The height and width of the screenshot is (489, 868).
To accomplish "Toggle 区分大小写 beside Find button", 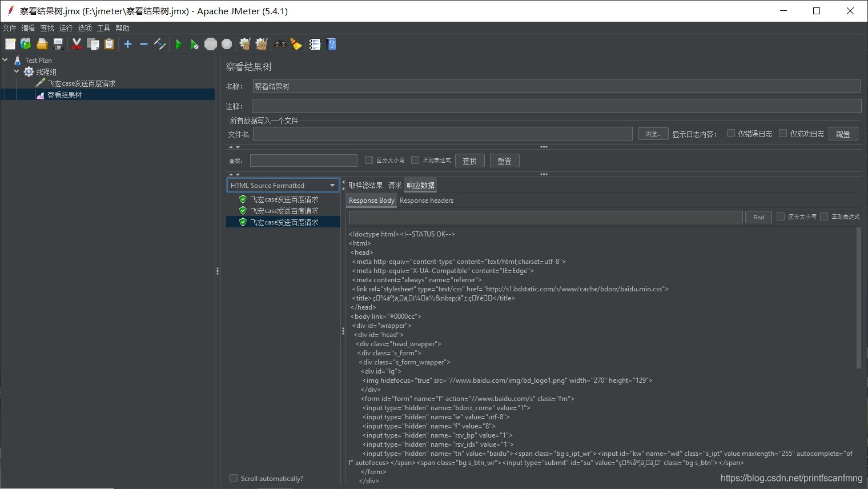I will pos(781,217).
